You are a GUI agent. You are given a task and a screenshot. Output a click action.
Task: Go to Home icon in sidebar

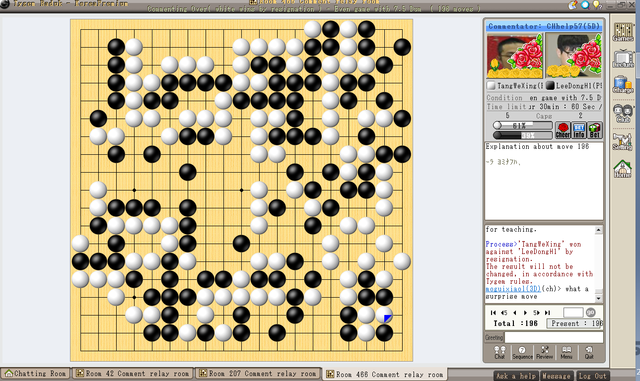(x=623, y=169)
